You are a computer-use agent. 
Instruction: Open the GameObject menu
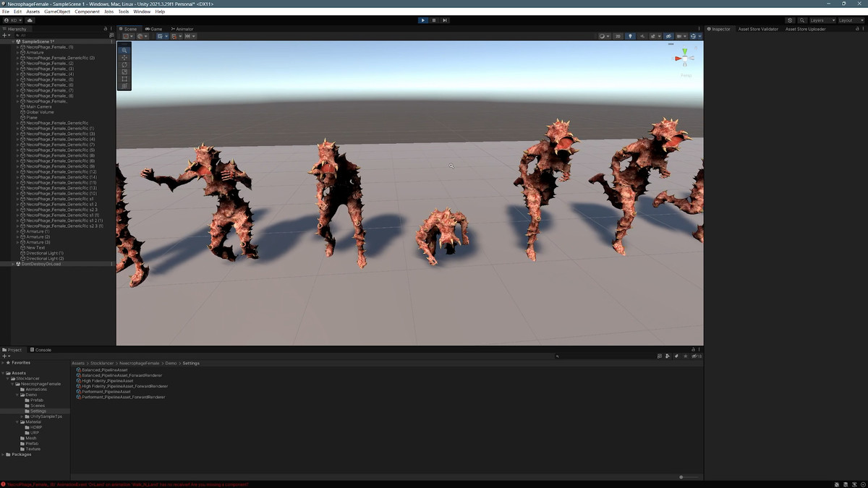57,12
